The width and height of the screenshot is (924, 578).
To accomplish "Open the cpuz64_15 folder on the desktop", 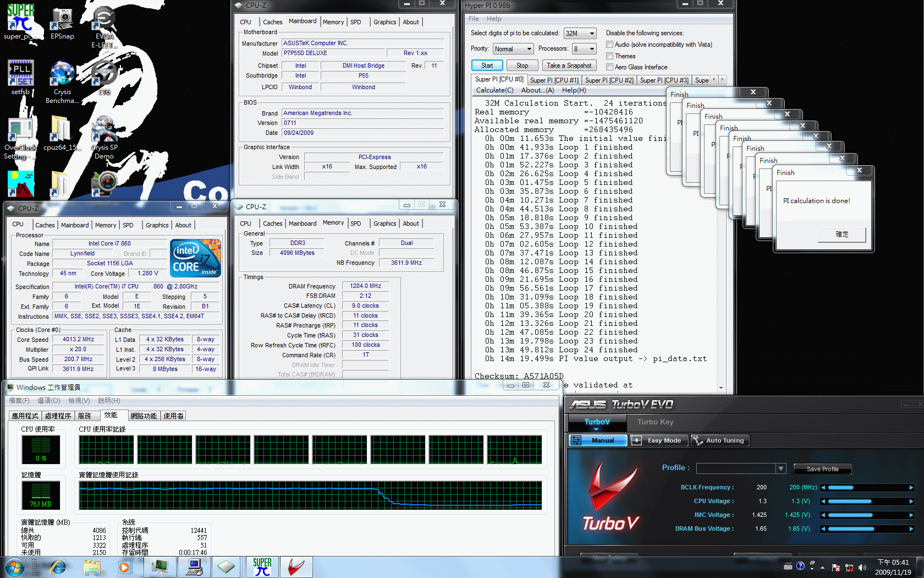I will 61,133.
